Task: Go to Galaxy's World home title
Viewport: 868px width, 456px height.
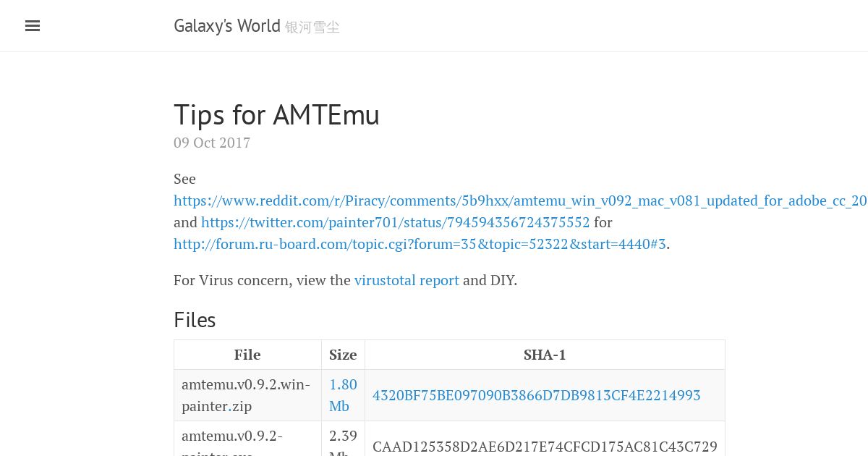Action: click(227, 26)
